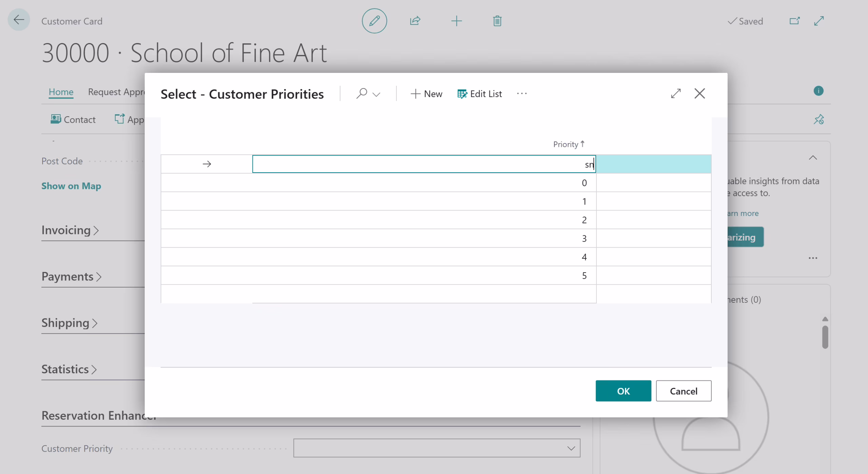
Task: Open the search options chevron dropdown
Action: [x=376, y=94]
